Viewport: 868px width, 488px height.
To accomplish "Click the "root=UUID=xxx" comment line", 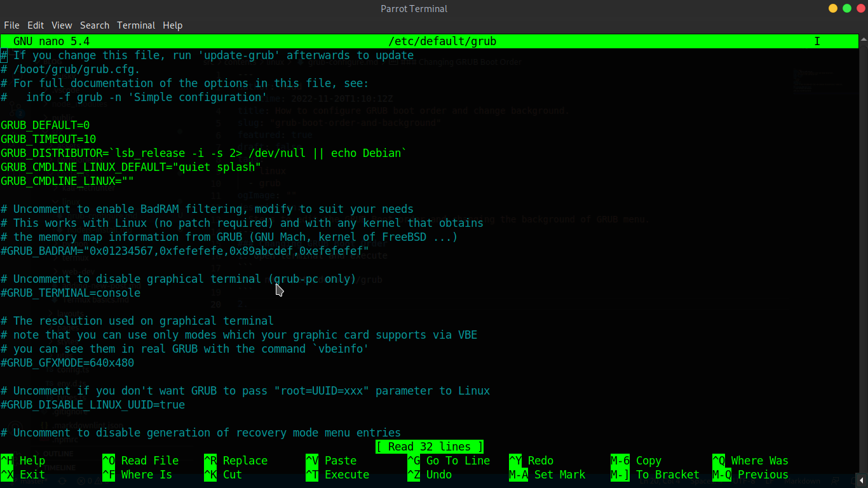I will (245, 391).
